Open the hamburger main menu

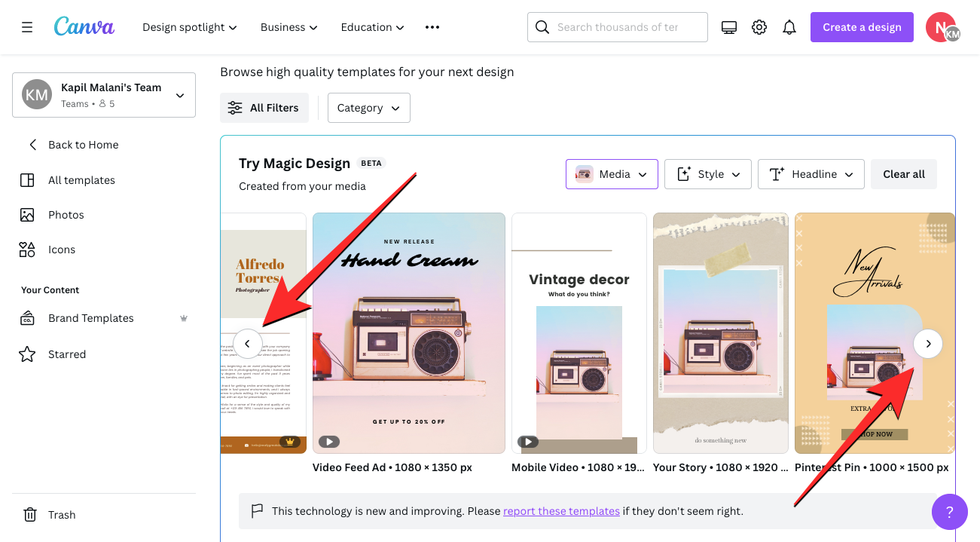click(27, 27)
